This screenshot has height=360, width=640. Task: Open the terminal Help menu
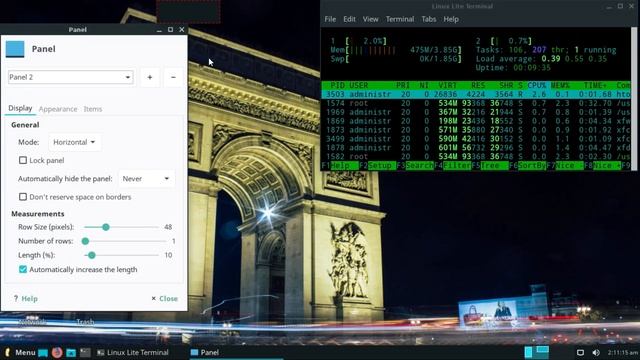click(x=451, y=19)
